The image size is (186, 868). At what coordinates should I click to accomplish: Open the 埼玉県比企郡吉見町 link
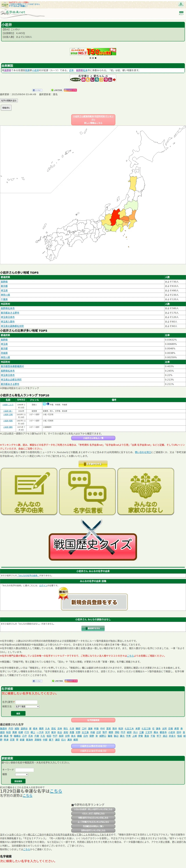(11, 380)
